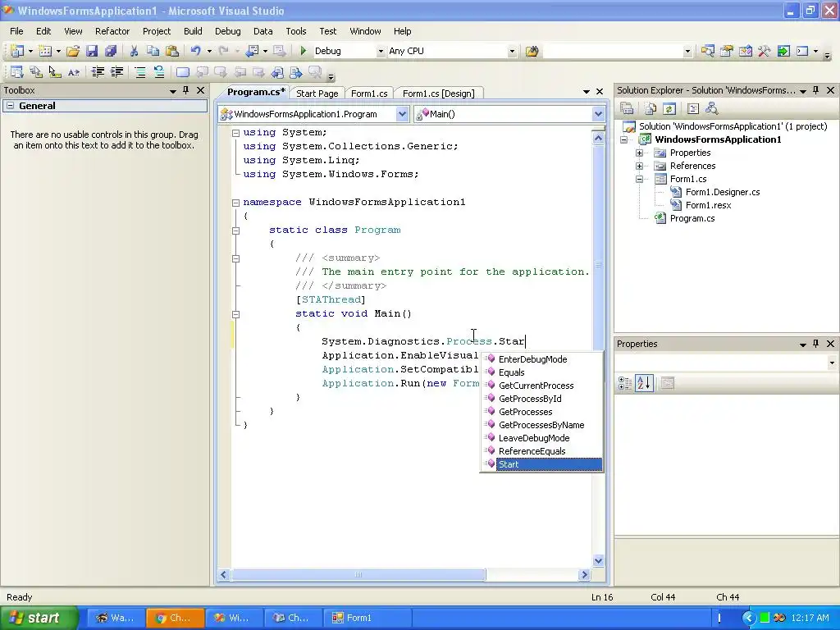Viewport: 840px width, 630px height.
Task: Open the Refactor menu
Action: [112, 31]
